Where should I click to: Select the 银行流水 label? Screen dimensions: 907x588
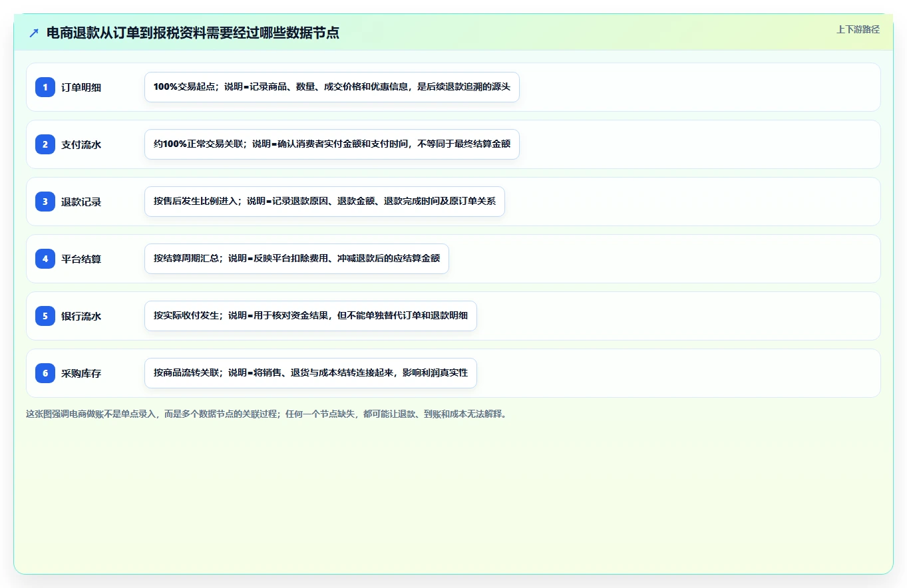click(x=81, y=316)
